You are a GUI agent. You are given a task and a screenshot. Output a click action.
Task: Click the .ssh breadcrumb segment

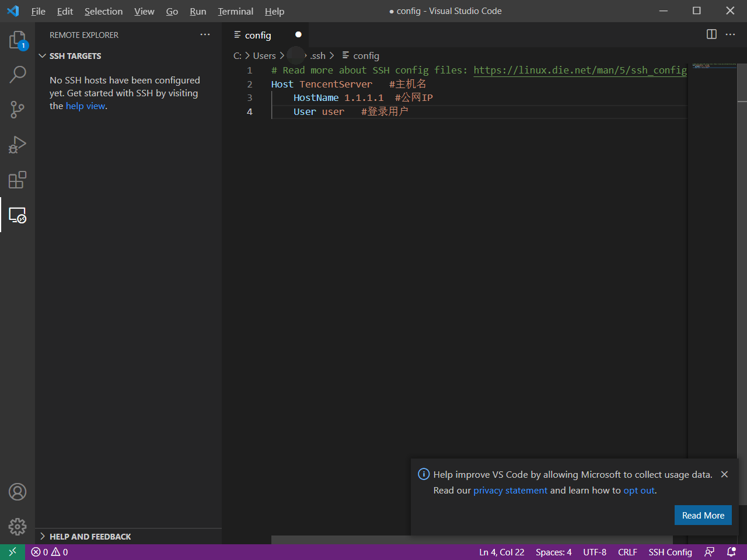click(318, 55)
